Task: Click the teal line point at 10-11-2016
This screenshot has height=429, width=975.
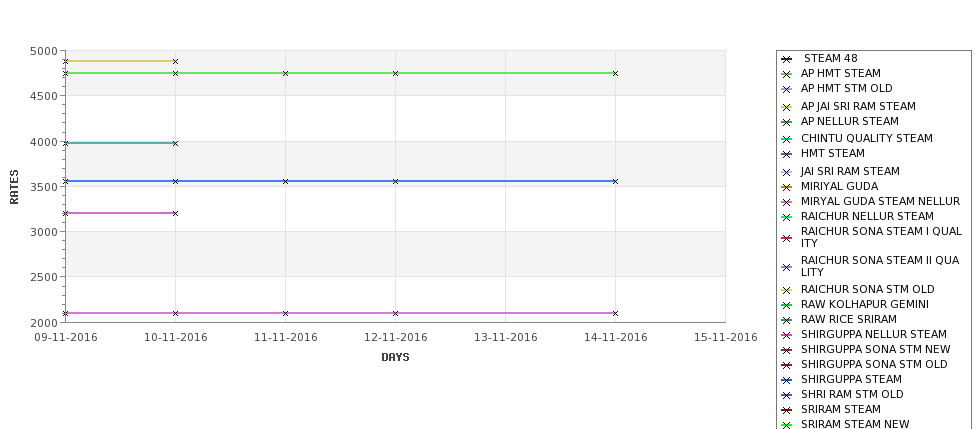Action: (x=175, y=144)
